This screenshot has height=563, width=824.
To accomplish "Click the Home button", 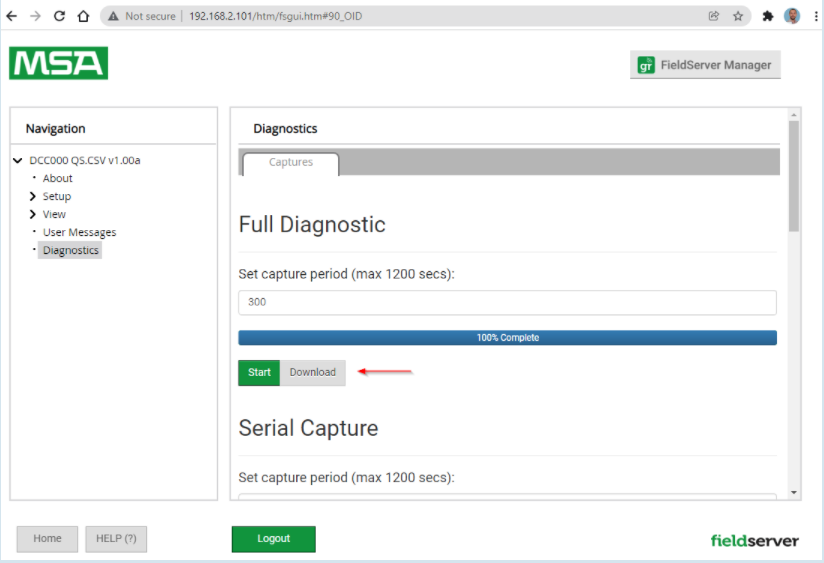I will [47, 539].
